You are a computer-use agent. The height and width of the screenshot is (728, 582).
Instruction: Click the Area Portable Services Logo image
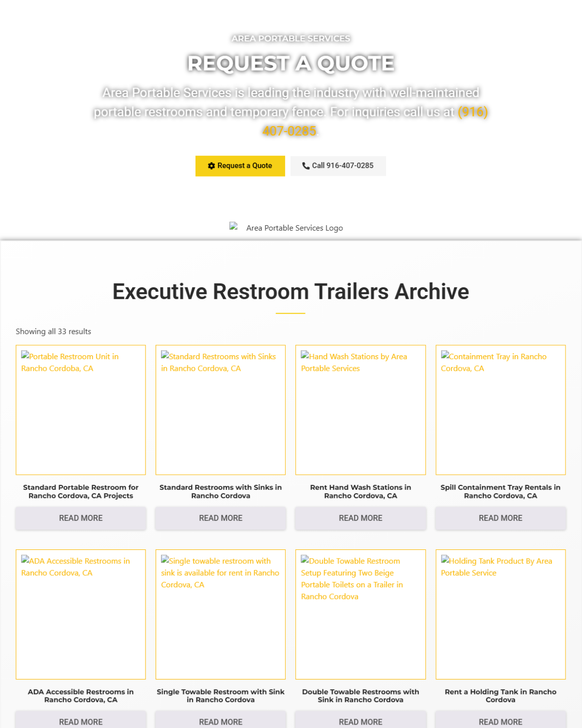pyautogui.click(x=286, y=228)
